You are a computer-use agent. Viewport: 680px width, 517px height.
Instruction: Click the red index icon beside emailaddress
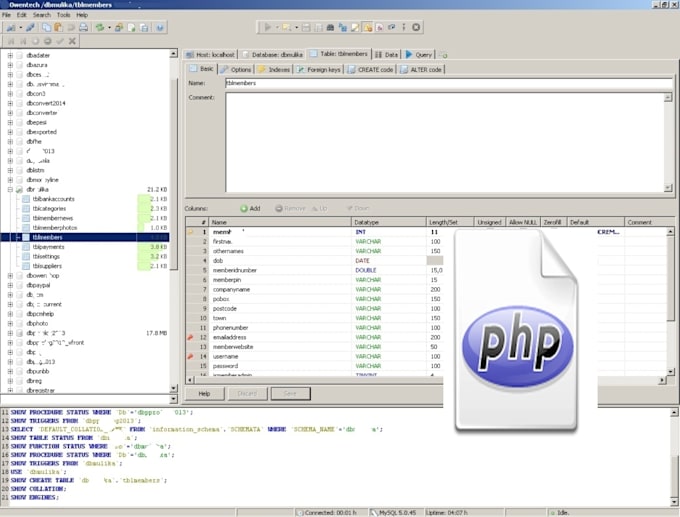tap(191, 337)
